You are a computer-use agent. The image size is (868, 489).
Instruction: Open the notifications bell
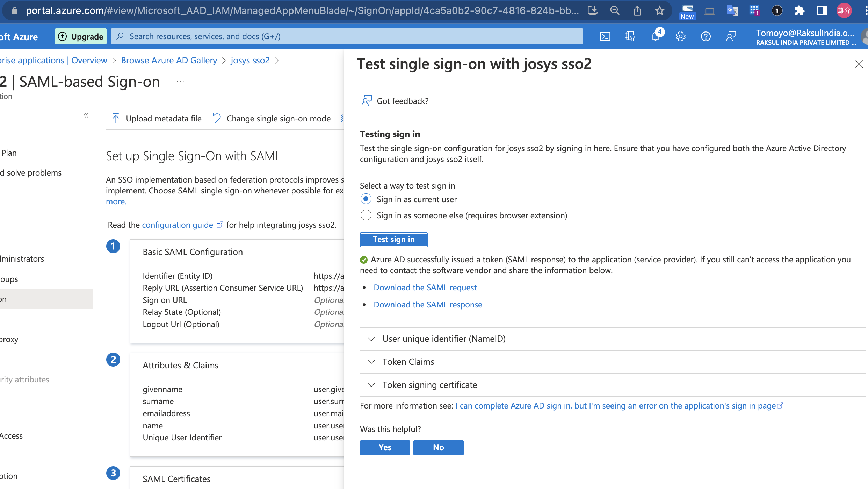pyautogui.click(x=655, y=36)
